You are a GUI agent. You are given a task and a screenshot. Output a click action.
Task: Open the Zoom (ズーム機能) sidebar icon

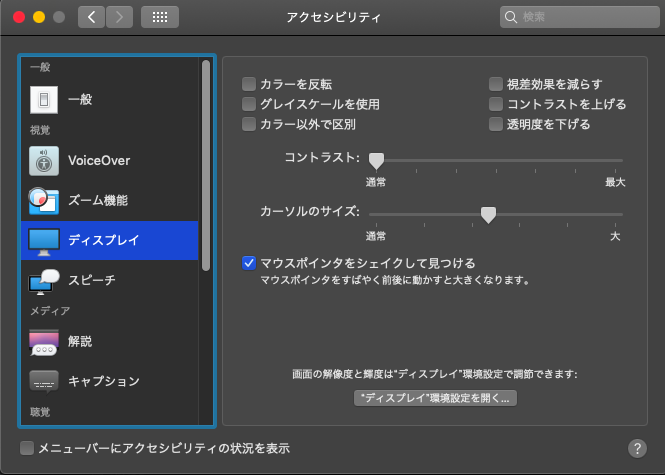click(x=44, y=200)
